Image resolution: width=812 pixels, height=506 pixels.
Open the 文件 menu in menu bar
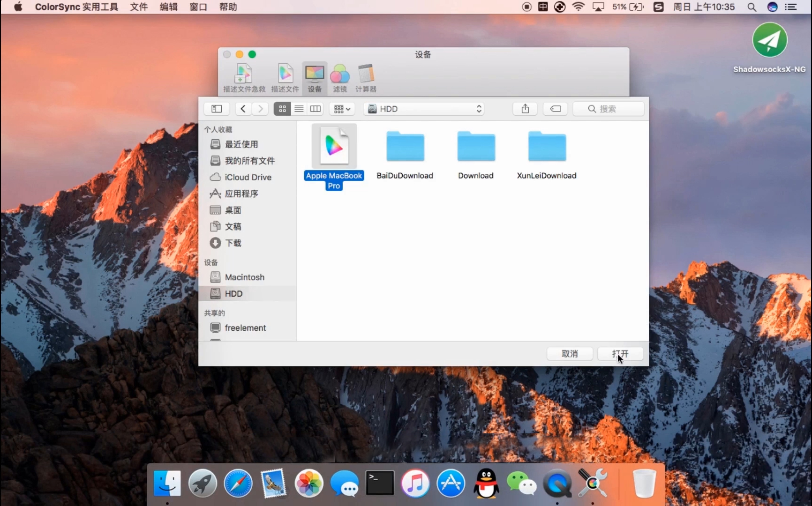click(139, 7)
